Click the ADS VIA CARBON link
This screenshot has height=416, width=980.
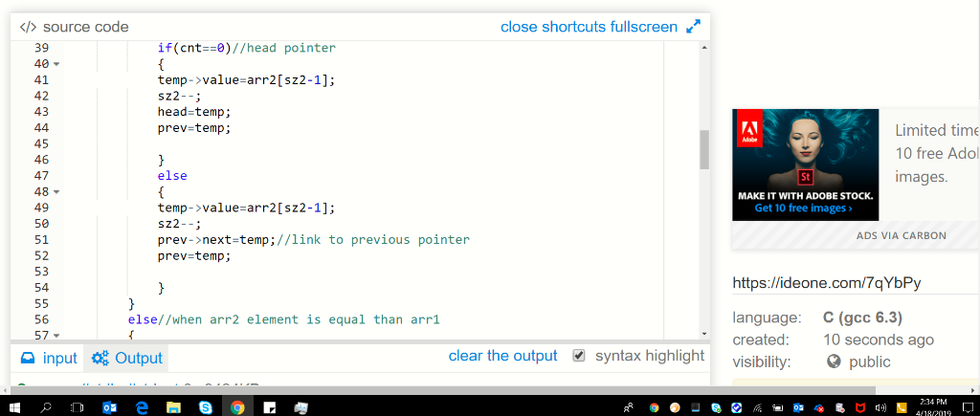(x=902, y=235)
